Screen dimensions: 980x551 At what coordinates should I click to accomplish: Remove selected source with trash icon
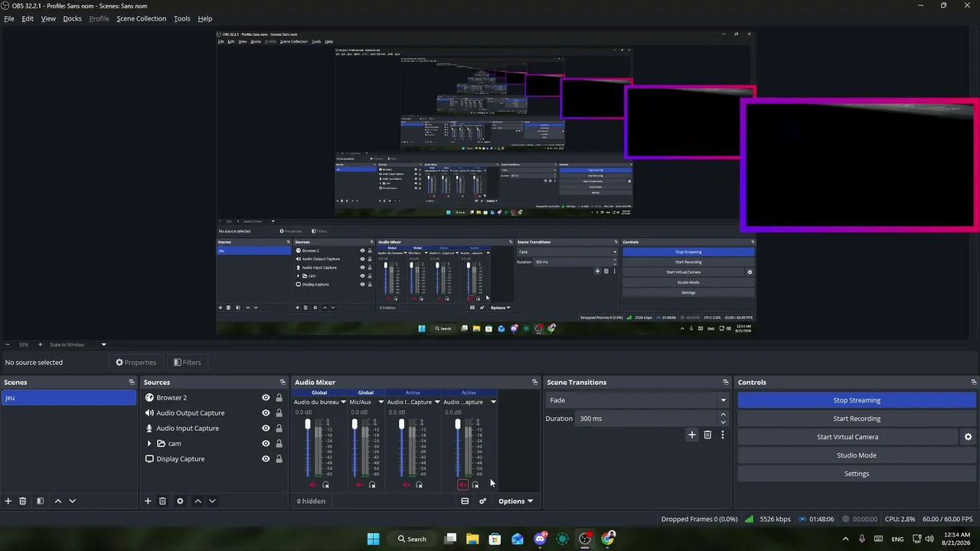pyautogui.click(x=162, y=501)
